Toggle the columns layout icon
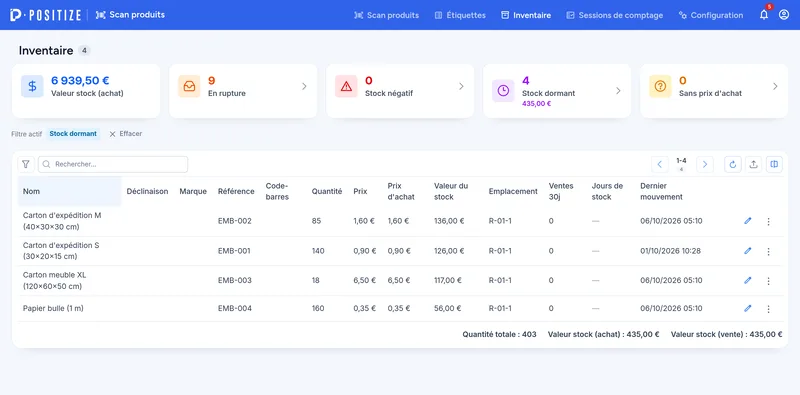Image resolution: width=800 pixels, height=395 pixels. pos(774,164)
